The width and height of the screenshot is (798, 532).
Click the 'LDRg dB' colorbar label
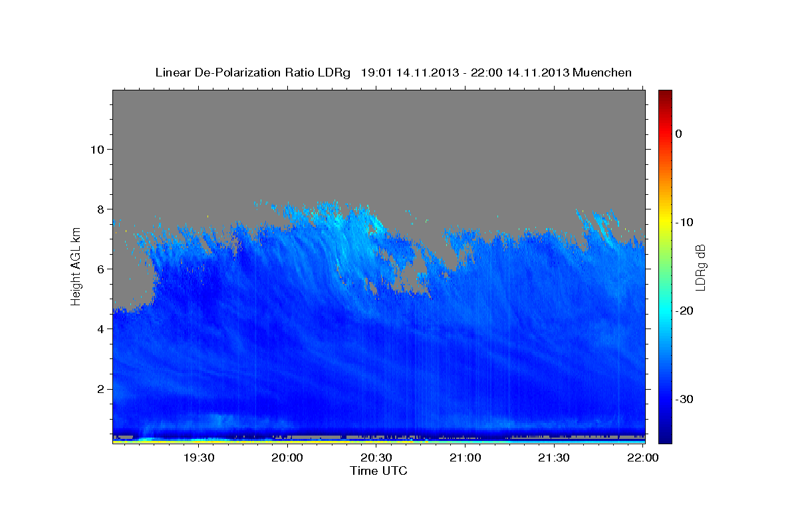(x=700, y=267)
